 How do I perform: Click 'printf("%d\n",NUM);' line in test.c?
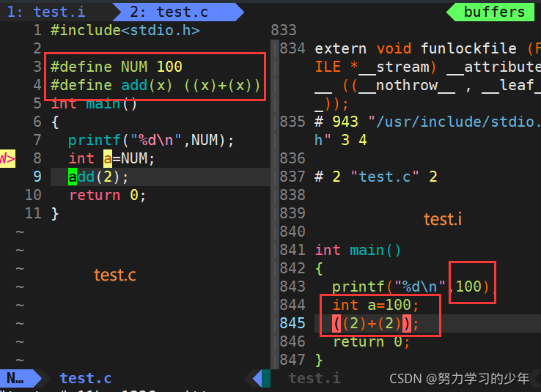[151, 141]
